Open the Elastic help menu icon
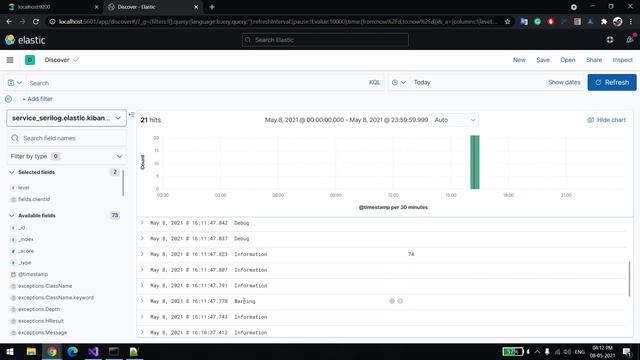640x360 pixels. pos(610,40)
